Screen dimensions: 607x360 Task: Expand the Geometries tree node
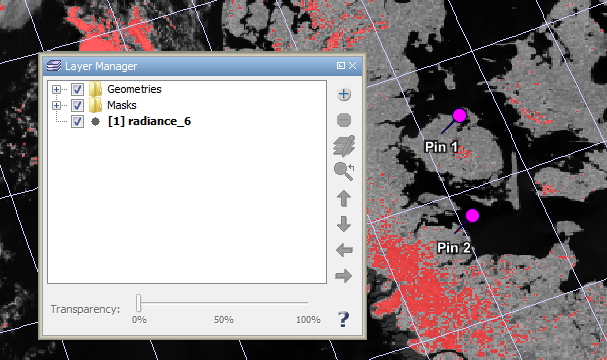click(x=57, y=89)
